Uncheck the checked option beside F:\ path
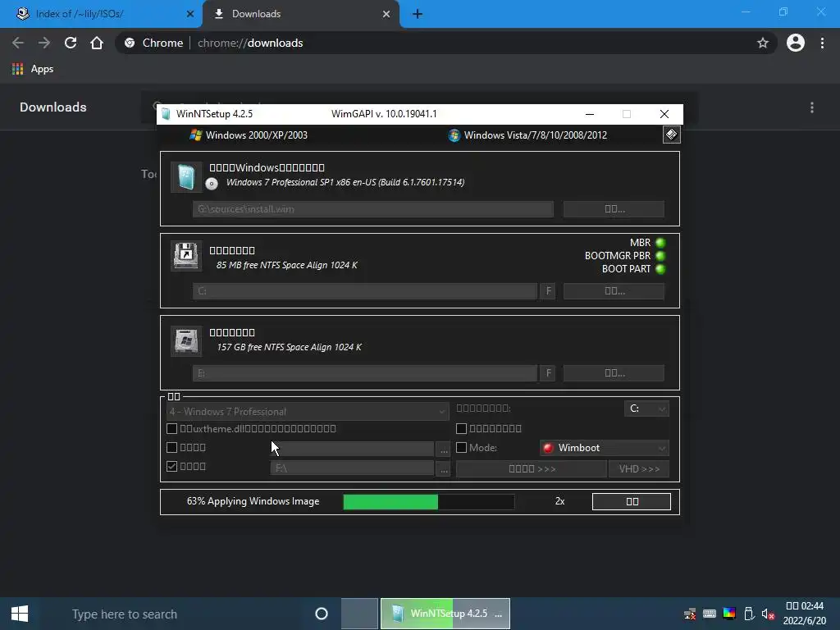The width and height of the screenshot is (840, 630). point(172,466)
